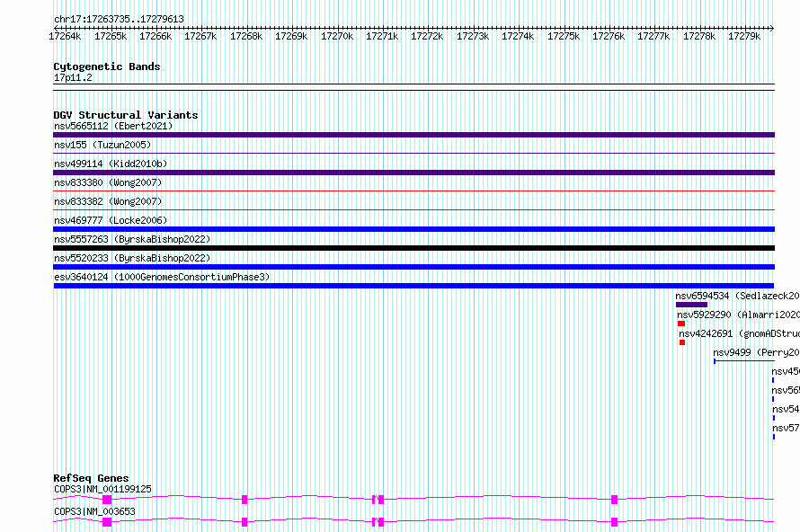
Task: Open variant nsv833382 (Wong2007) label
Action: 108,201
